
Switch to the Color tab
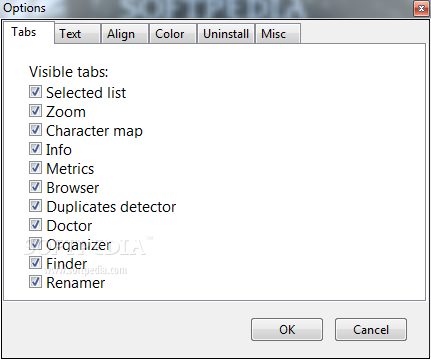(173, 34)
